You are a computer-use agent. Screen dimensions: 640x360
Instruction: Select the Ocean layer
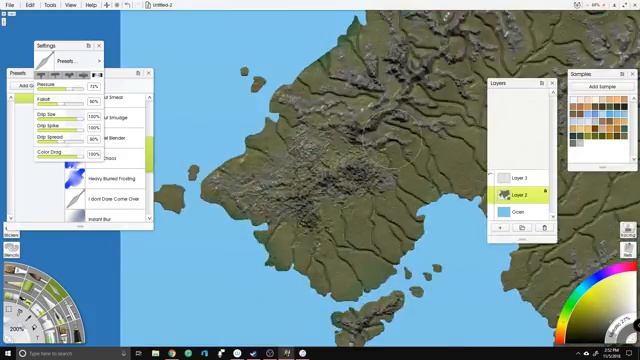(519, 212)
